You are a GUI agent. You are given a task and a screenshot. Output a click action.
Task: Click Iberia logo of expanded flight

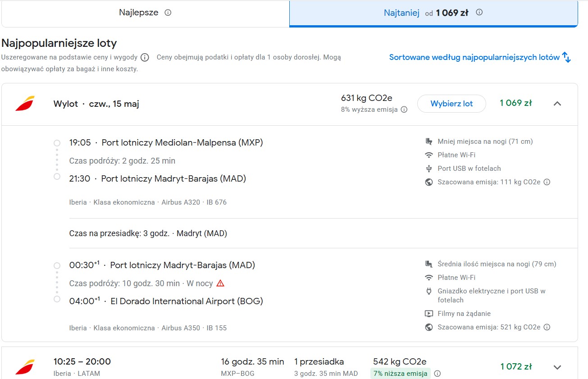point(25,104)
